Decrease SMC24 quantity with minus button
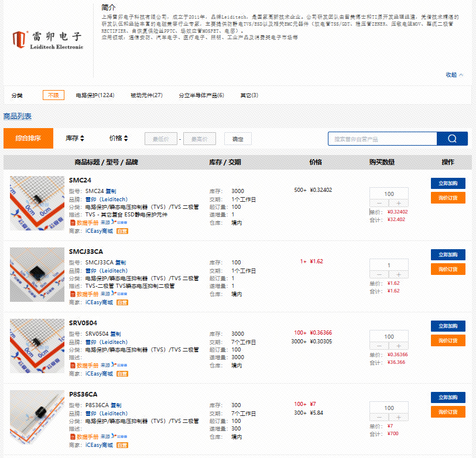This screenshot has height=458, width=476. (379, 203)
